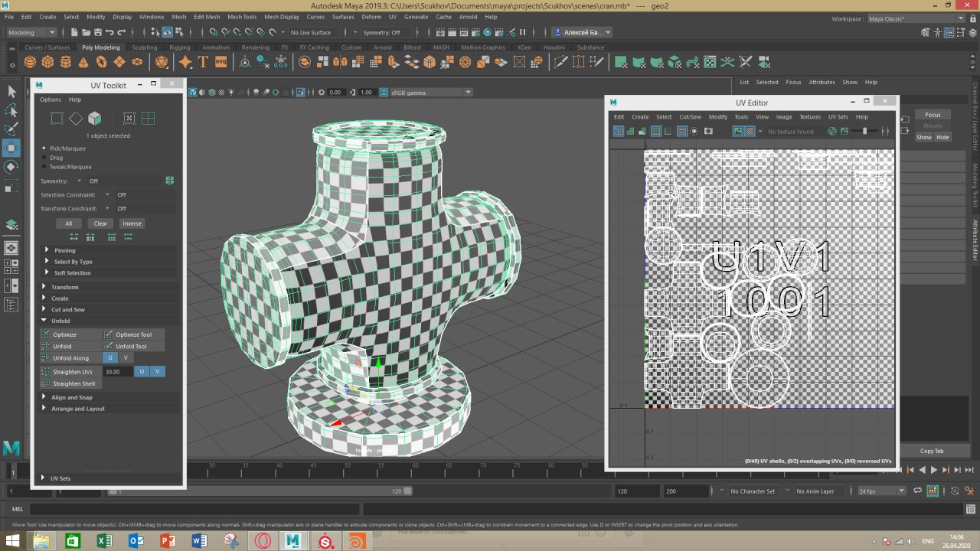This screenshot has height=551, width=980.
Task: Click the UV snapshot camera icon in UV Editor
Action: coord(709,132)
